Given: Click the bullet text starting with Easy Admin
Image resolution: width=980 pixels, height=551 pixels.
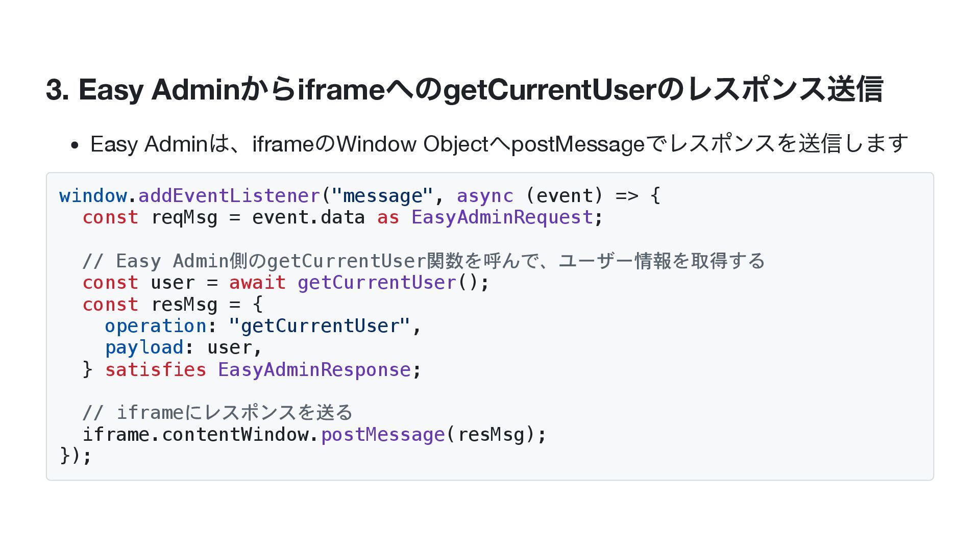Looking at the screenshot, I should click(499, 144).
